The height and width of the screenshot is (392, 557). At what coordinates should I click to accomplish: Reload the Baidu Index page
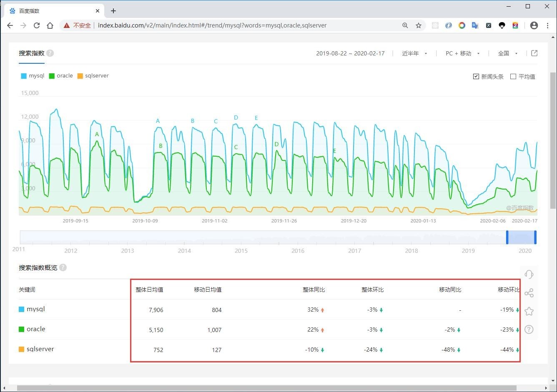pos(37,25)
